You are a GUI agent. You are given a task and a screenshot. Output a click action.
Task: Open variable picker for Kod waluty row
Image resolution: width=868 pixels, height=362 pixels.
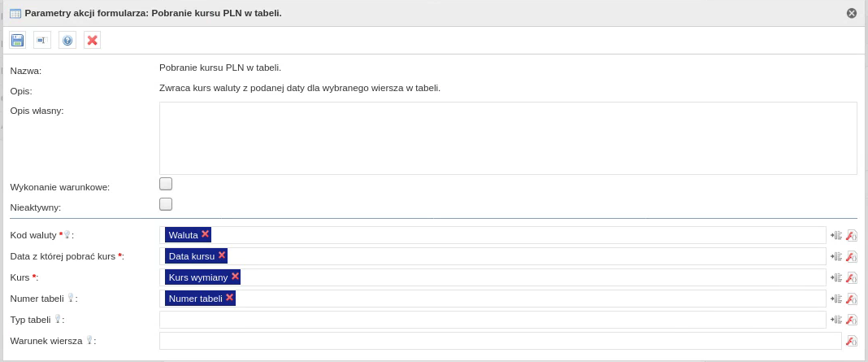coord(836,235)
